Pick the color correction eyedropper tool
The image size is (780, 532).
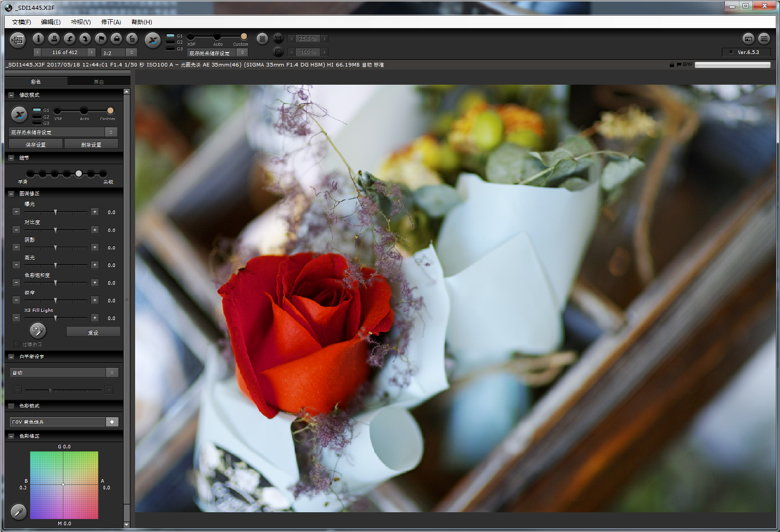pyautogui.click(x=18, y=512)
